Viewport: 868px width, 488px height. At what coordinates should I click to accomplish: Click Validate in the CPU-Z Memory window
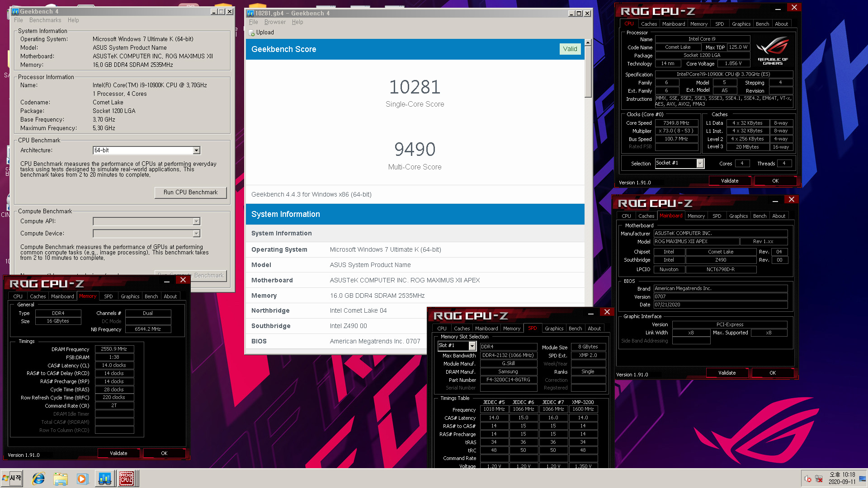pyautogui.click(x=118, y=453)
